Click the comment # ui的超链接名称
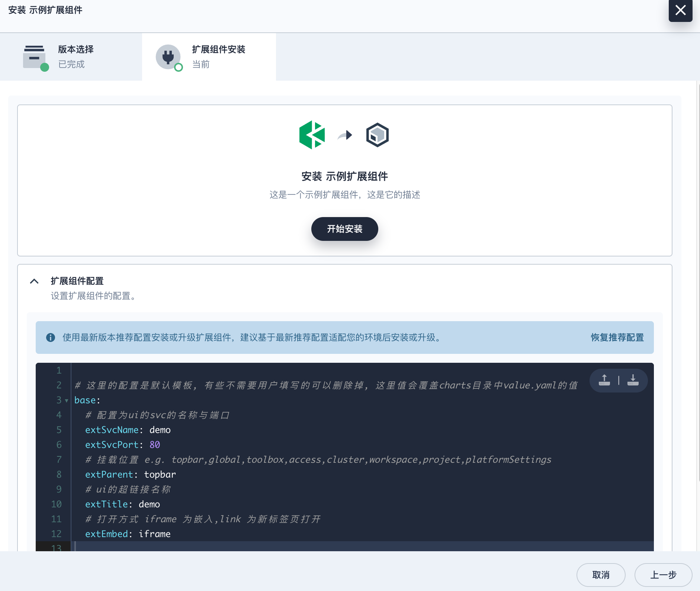 [x=128, y=490]
